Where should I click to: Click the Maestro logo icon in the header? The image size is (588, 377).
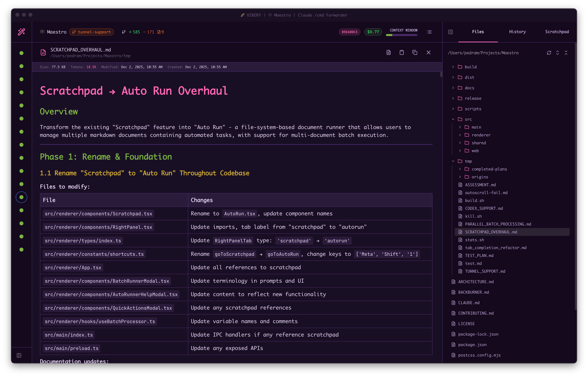click(x=42, y=32)
